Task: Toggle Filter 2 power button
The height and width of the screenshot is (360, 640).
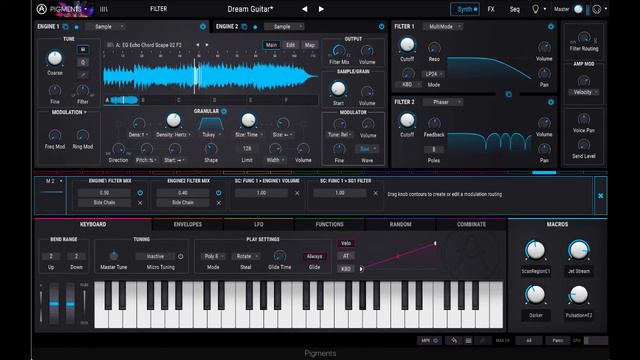Action: [551, 102]
